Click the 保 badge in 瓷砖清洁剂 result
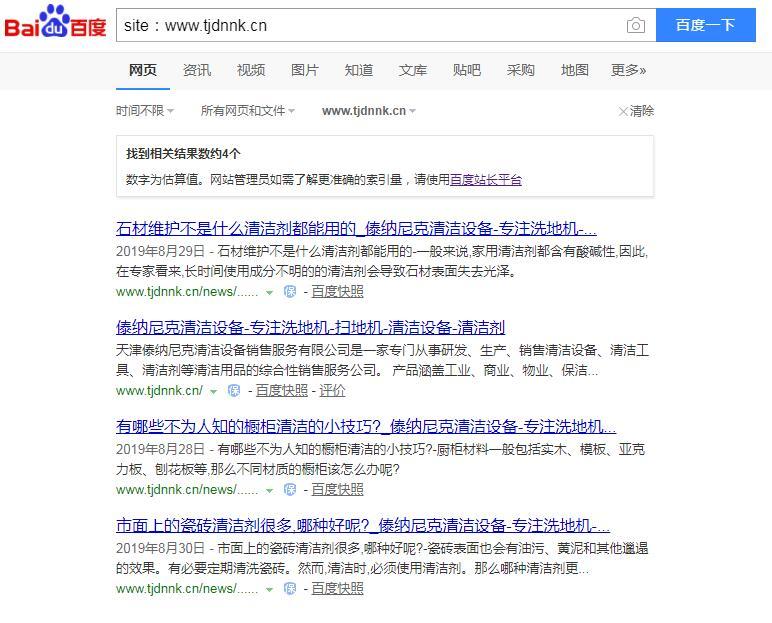This screenshot has height=623, width=772. (x=290, y=589)
